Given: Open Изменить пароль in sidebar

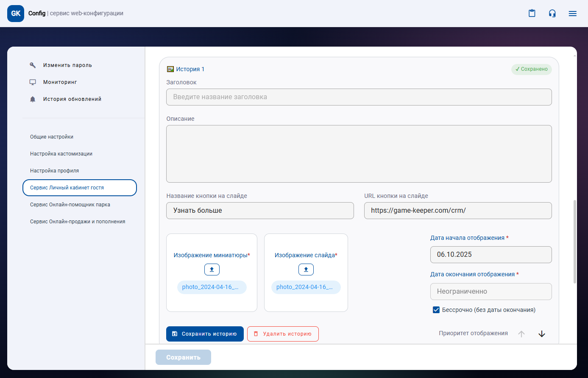Looking at the screenshot, I should point(67,65).
